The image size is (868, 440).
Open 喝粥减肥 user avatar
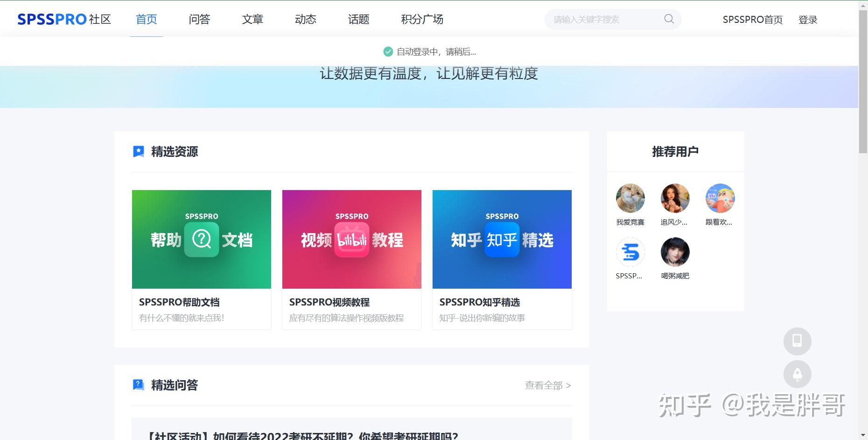coord(675,252)
